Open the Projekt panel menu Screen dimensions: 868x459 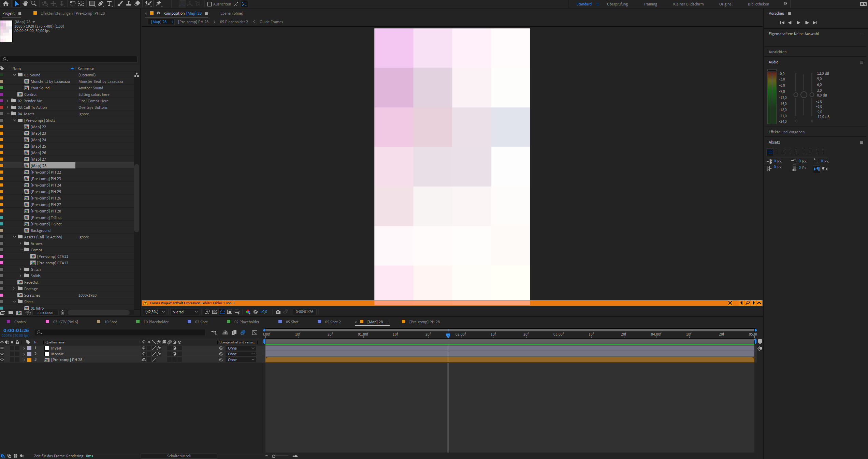19,13
